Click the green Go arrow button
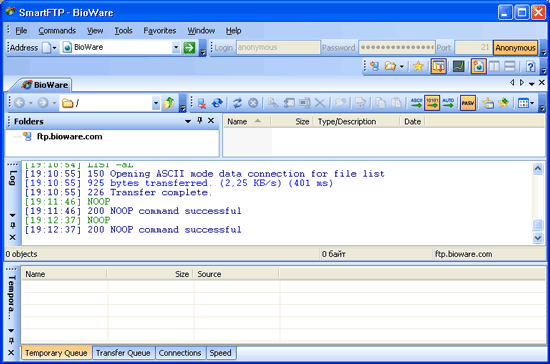This screenshot has width=550, height=364. 189,47
